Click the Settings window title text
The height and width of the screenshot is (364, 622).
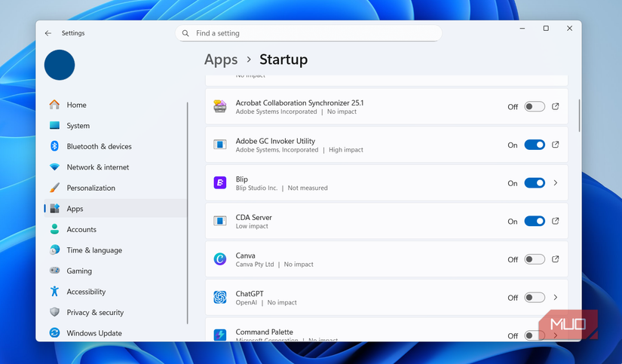tap(73, 33)
